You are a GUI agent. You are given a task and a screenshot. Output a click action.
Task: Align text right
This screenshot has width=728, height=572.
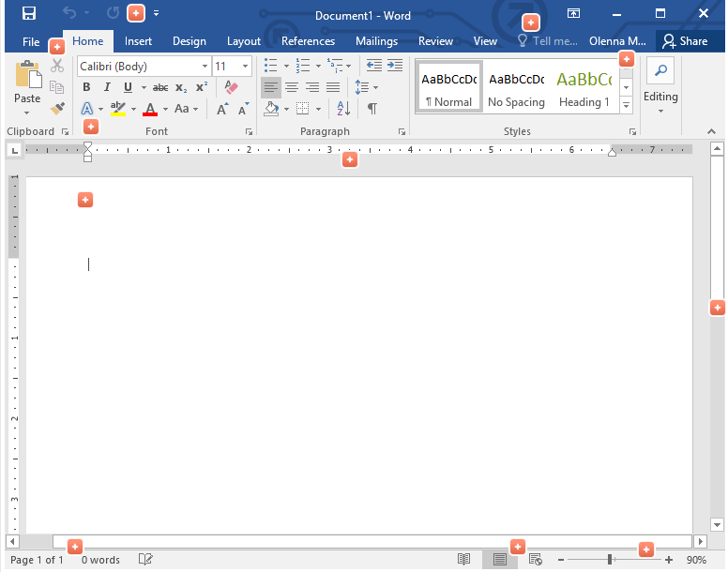[312, 87]
